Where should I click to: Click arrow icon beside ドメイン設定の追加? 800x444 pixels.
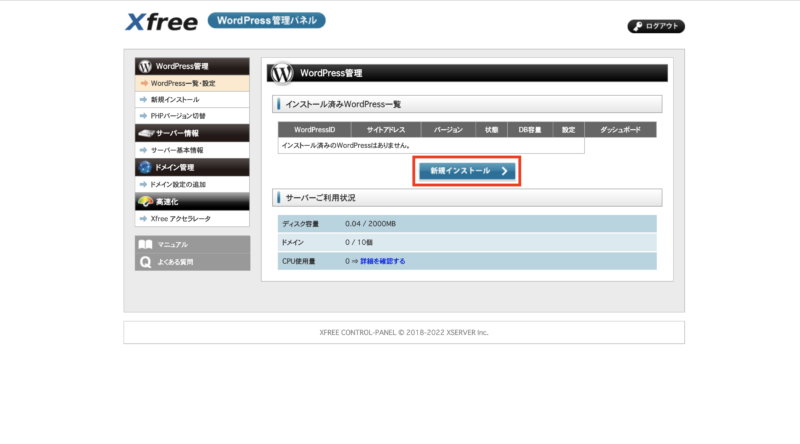tap(143, 184)
